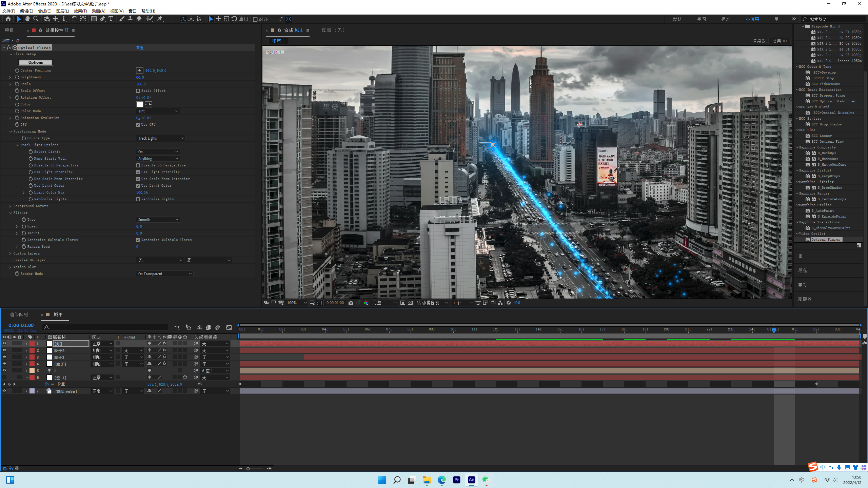Viewport: 868px width, 488px height.
Task: Select the Puppet Pin tool
Action: (x=160, y=19)
